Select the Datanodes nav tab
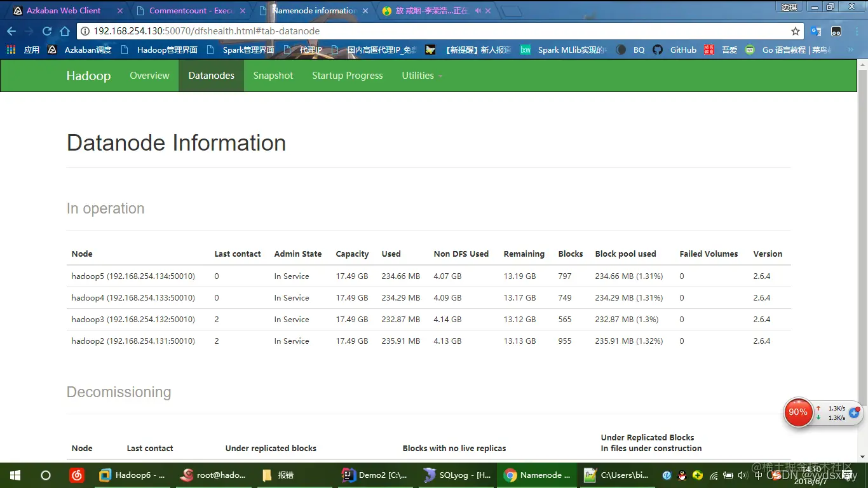Screen dimensions: 868x488 (211, 76)
